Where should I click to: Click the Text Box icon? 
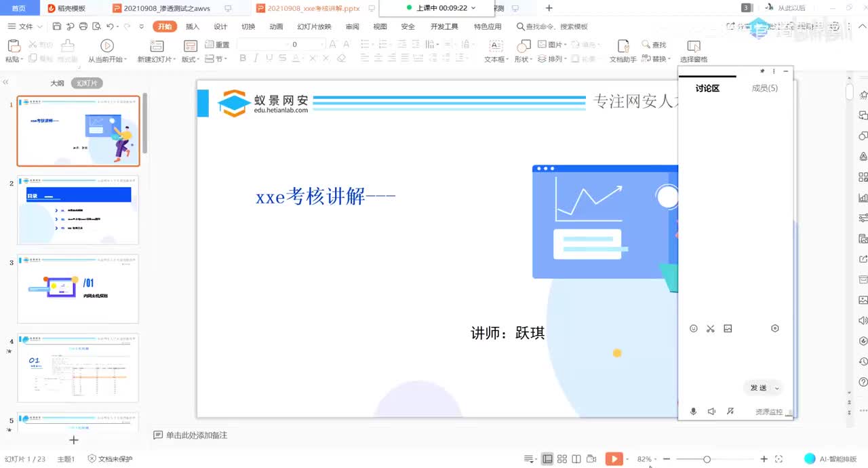(x=496, y=45)
